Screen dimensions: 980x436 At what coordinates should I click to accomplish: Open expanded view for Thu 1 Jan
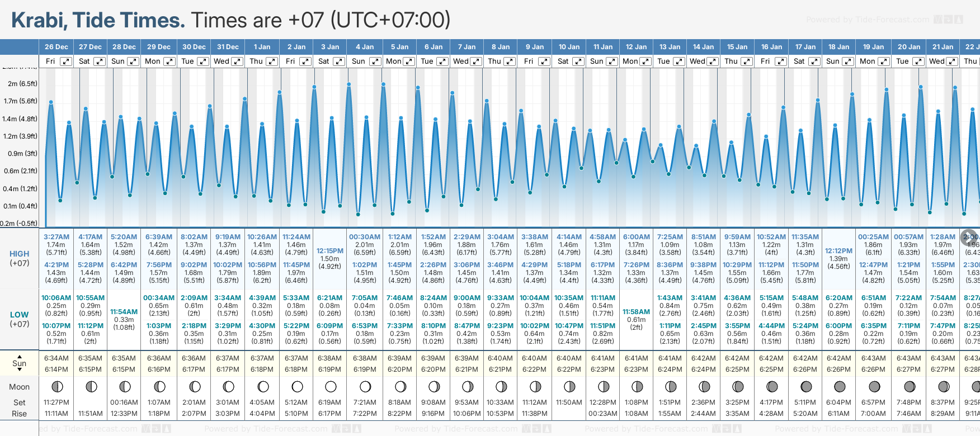pyautogui.click(x=271, y=61)
